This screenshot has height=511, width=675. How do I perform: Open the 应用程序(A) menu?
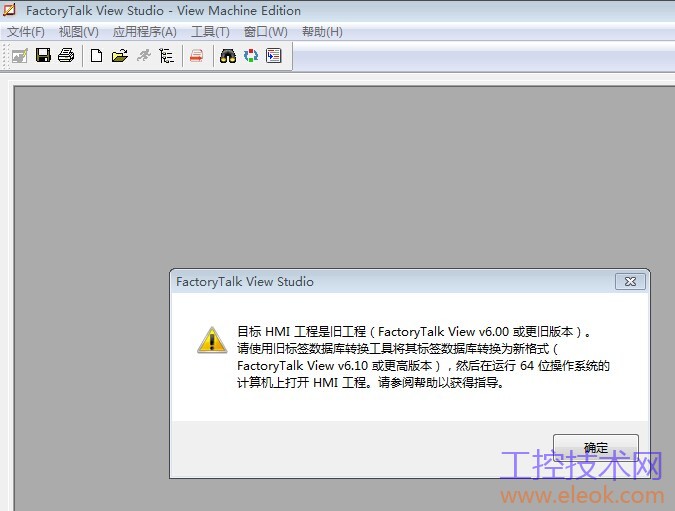[x=145, y=32]
